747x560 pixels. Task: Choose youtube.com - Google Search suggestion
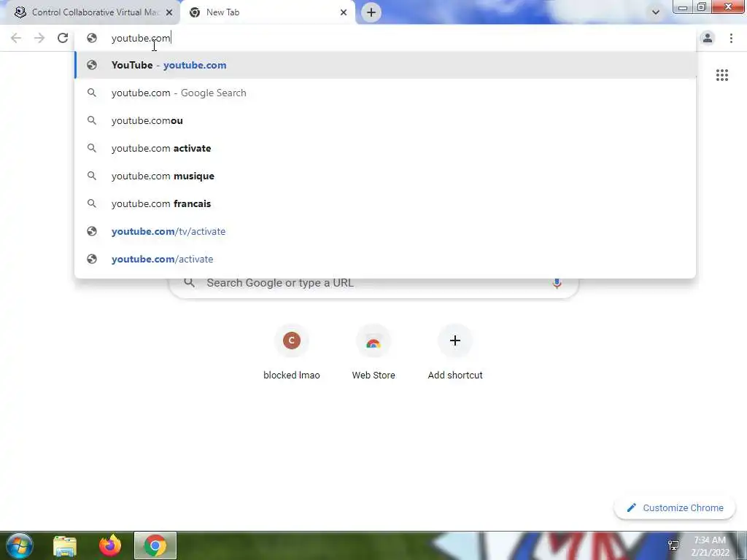tap(385, 93)
